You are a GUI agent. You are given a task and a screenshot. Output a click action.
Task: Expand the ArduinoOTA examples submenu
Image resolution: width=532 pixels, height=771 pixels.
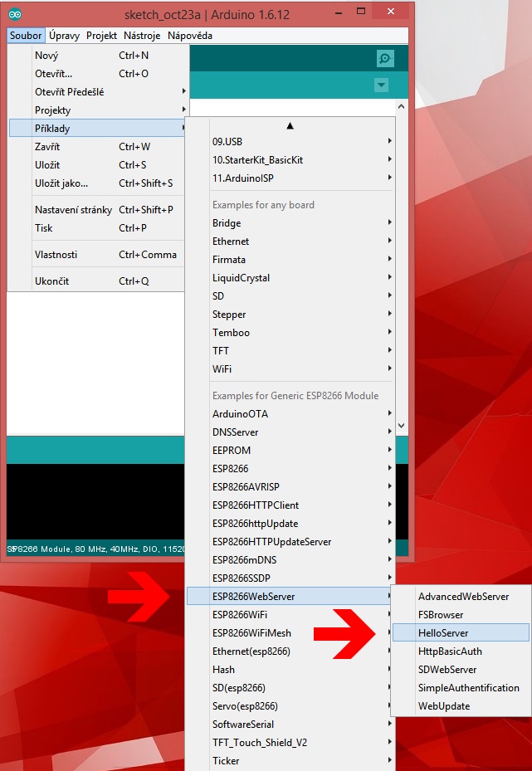(x=240, y=414)
